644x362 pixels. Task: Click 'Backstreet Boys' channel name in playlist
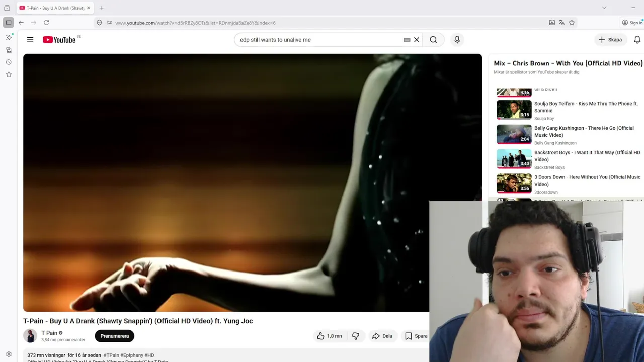coord(549,167)
